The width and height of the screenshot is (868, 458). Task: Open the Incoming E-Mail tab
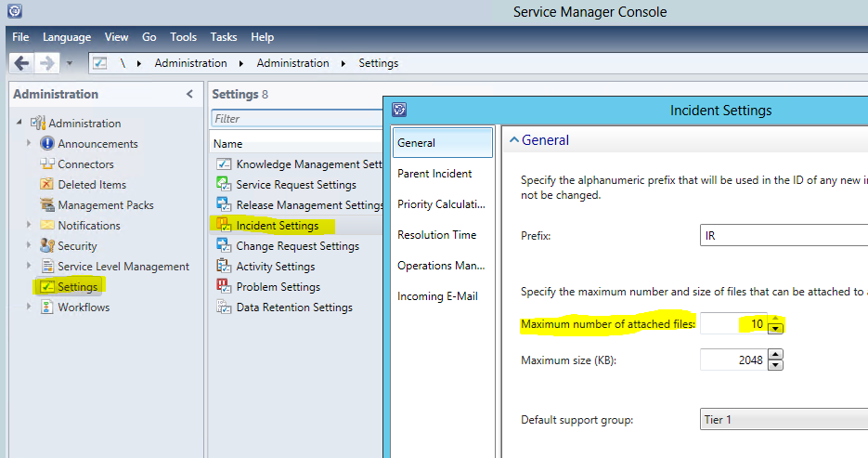[437, 296]
